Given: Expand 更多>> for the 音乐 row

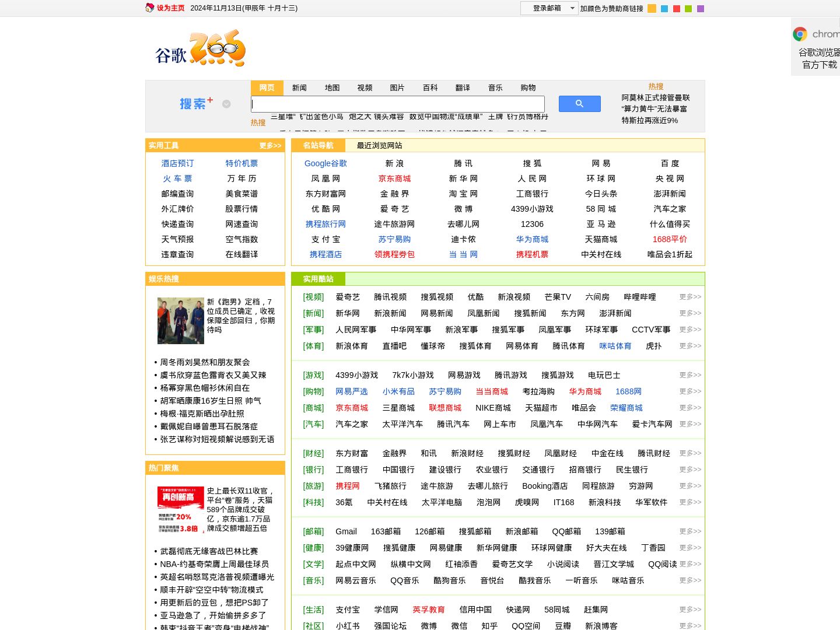Looking at the screenshot, I should 690,580.
